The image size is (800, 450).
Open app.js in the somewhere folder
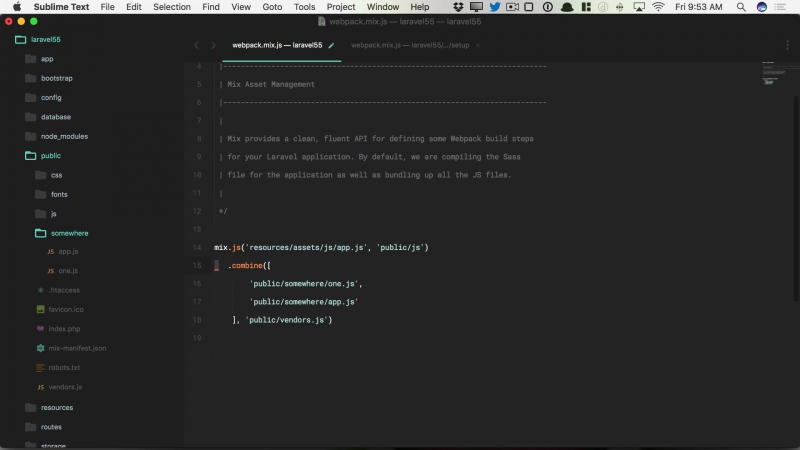tap(68, 252)
